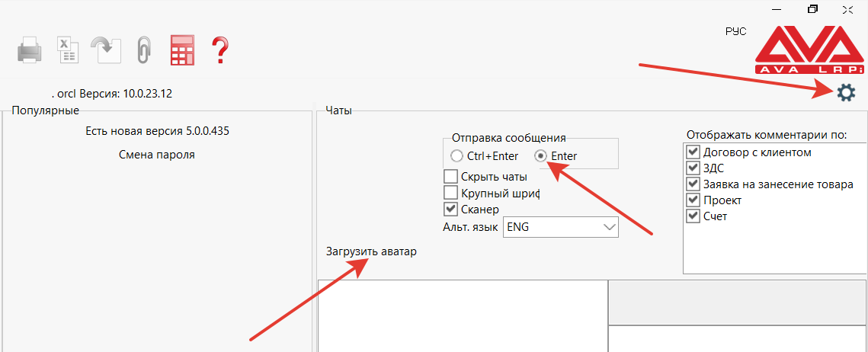Open attachments via paperclip icon
The width and height of the screenshot is (868, 352).
[143, 50]
